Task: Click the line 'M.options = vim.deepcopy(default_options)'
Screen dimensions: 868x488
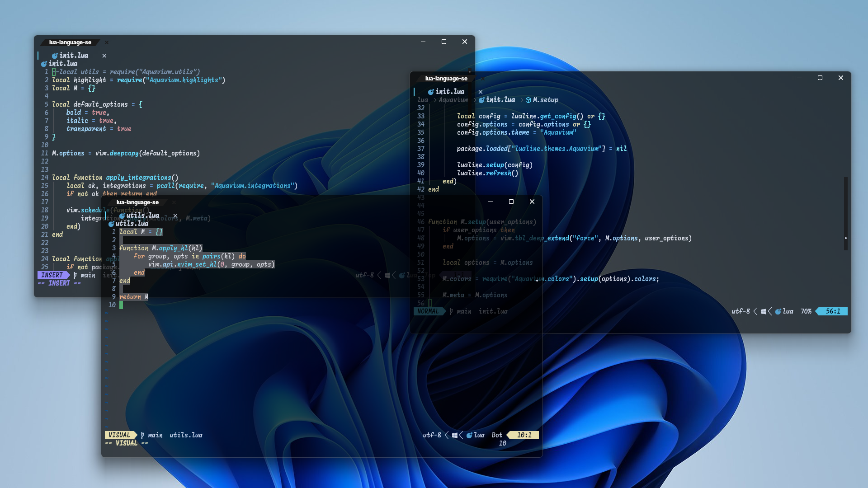Action: [126, 153]
